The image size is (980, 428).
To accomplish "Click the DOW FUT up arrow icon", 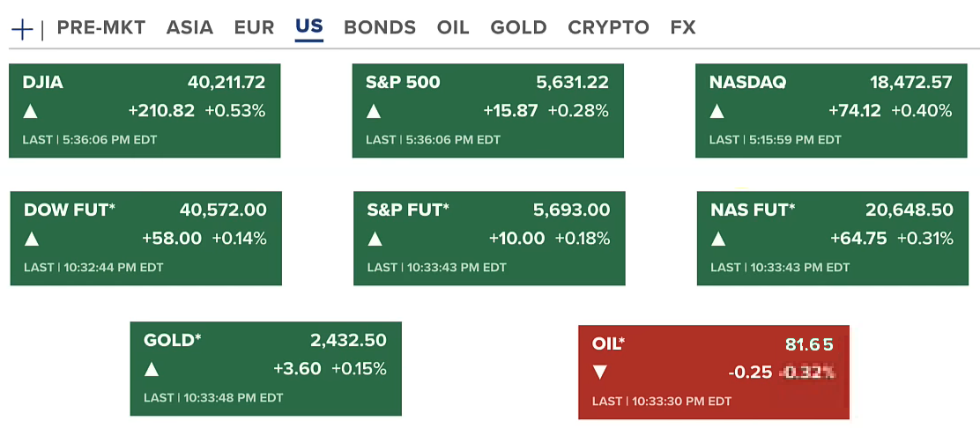I will coord(32,239).
